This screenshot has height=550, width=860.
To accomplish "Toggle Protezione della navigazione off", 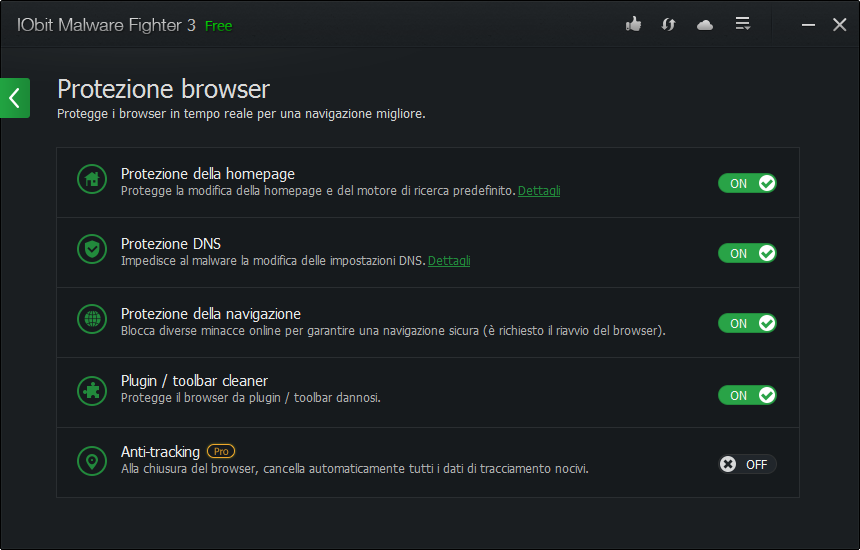I will point(747,323).
